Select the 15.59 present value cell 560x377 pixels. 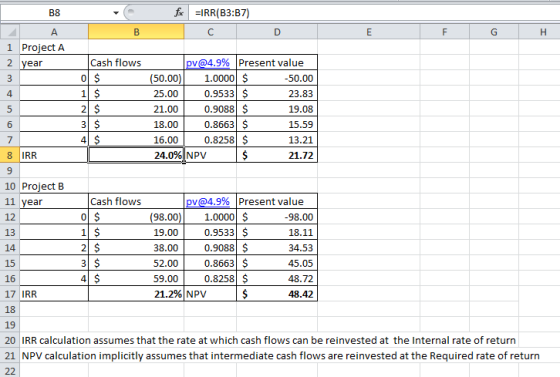(277, 124)
